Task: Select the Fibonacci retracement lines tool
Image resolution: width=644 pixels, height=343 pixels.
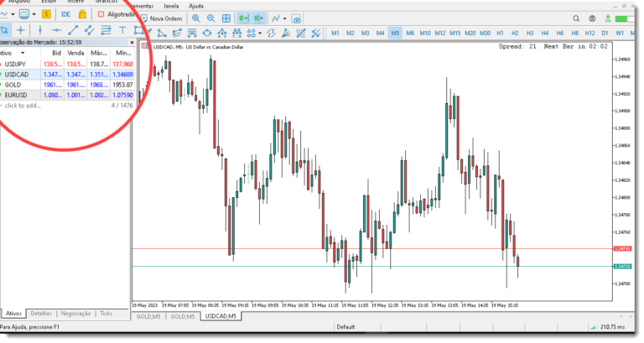Action: tap(106, 30)
